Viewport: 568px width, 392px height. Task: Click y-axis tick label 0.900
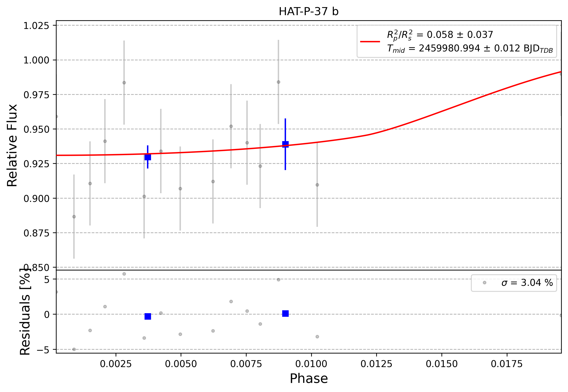point(36,198)
